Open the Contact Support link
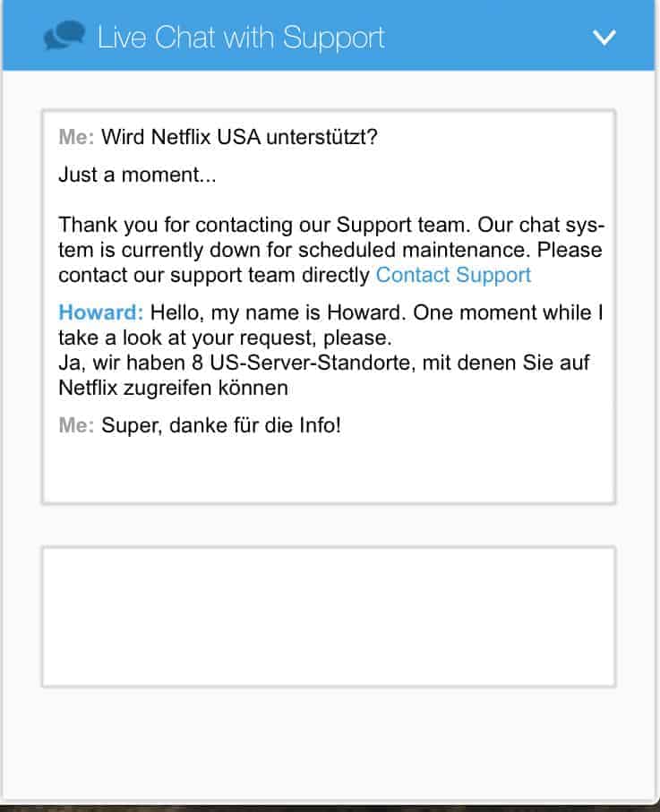 coord(453,275)
